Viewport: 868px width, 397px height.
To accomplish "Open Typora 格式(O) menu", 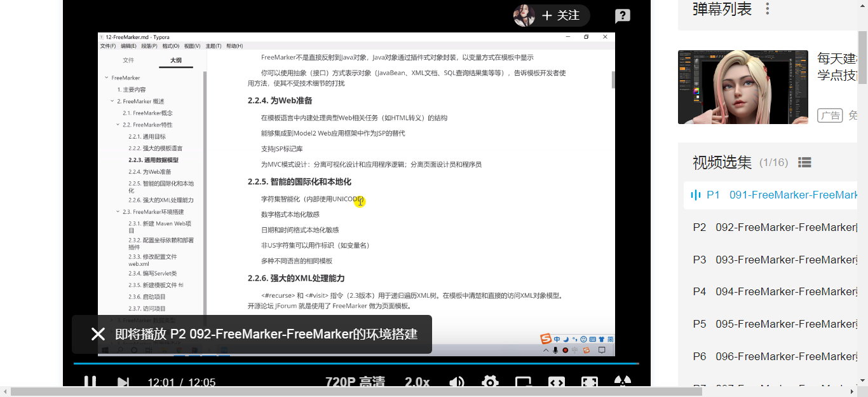I will [171, 46].
